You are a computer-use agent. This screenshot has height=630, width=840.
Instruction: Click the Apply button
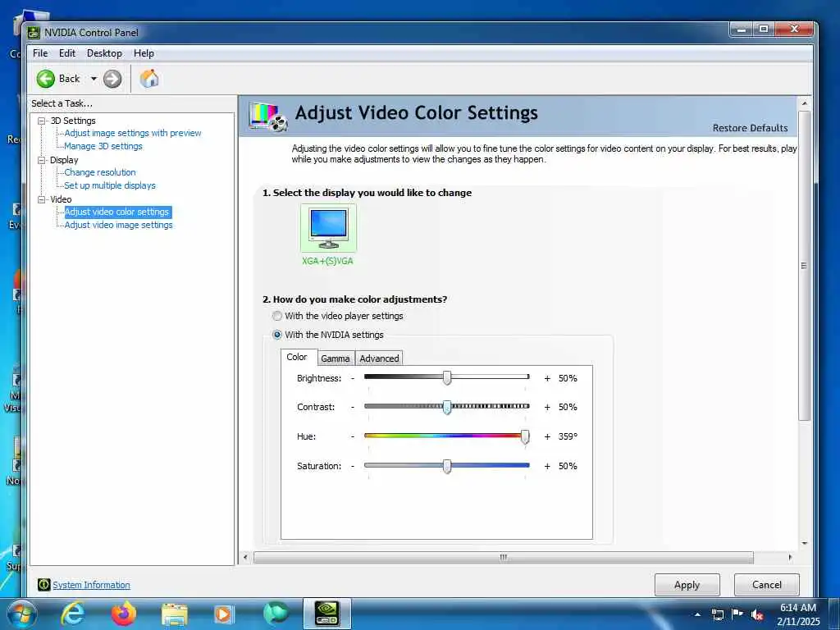click(687, 585)
